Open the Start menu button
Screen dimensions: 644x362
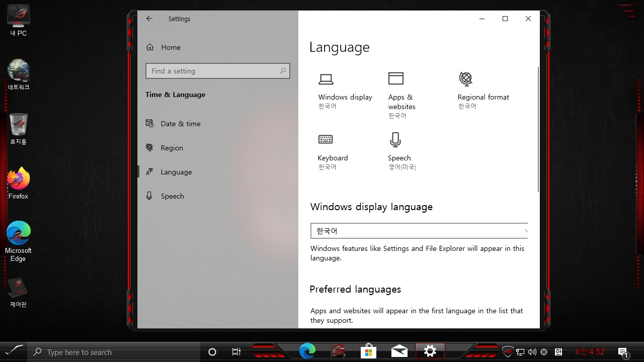(x=13, y=351)
